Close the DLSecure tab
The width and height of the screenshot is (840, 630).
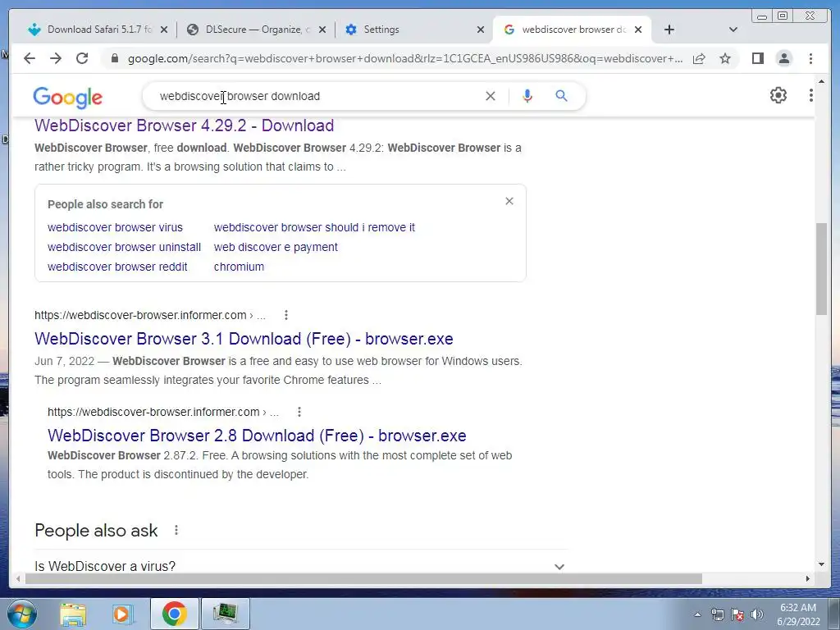pos(322,30)
